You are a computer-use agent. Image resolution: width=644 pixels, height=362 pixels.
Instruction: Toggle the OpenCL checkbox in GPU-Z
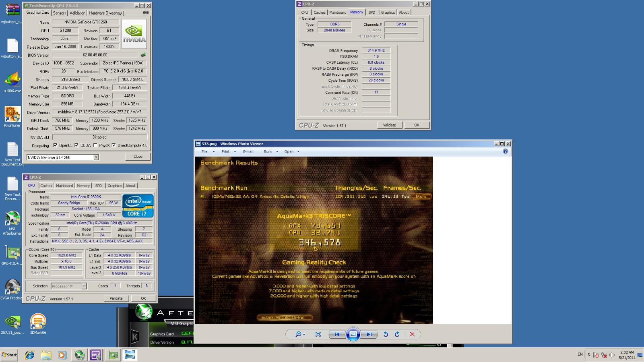(55, 145)
